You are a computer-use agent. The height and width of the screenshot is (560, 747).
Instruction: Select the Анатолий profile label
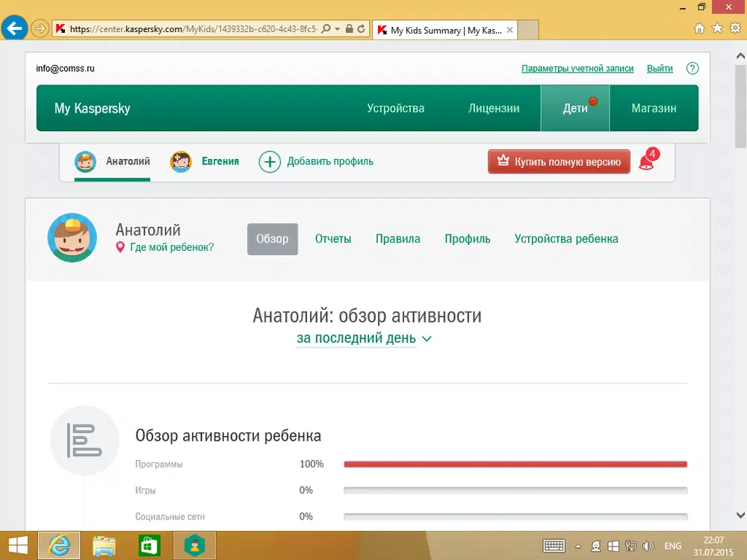pyautogui.click(x=128, y=161)
